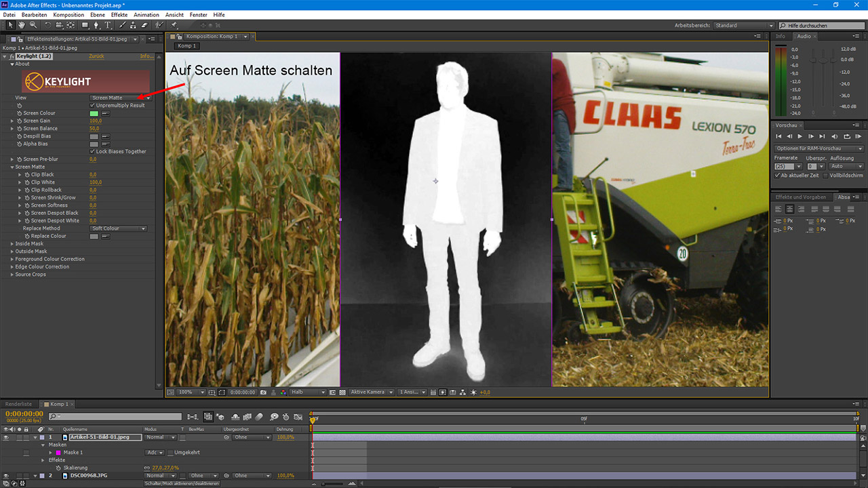Click the RGB channel display icon
868x488 pixels.
coord(283,392)
